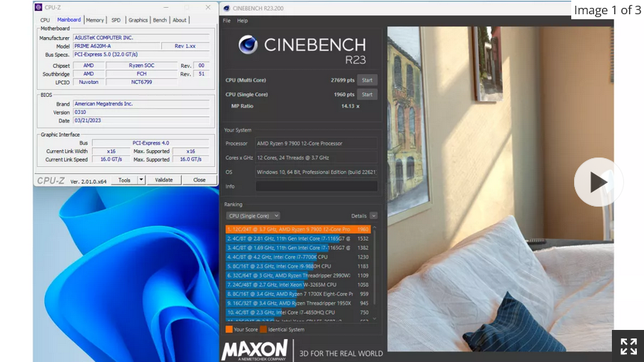Start the CPU (Single Core) benchmark

367,94
